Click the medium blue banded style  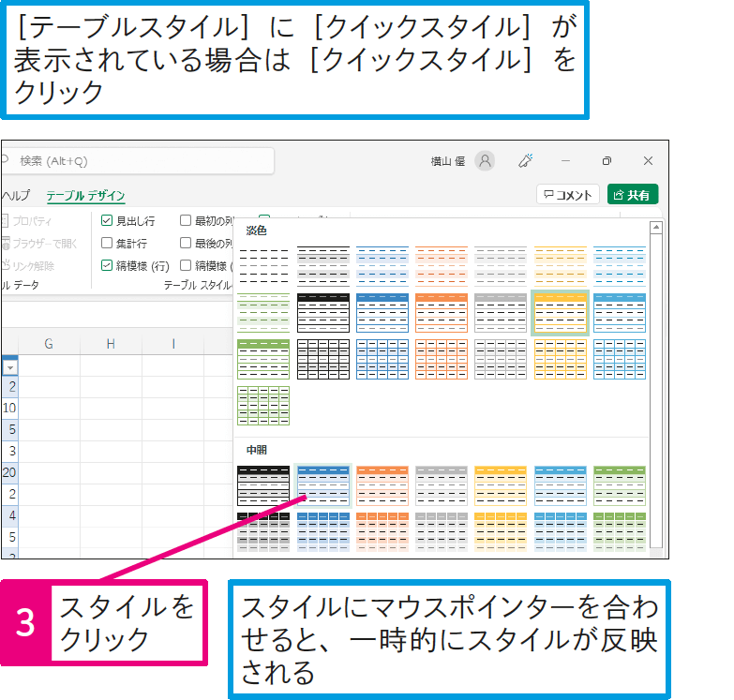(323, 485)
